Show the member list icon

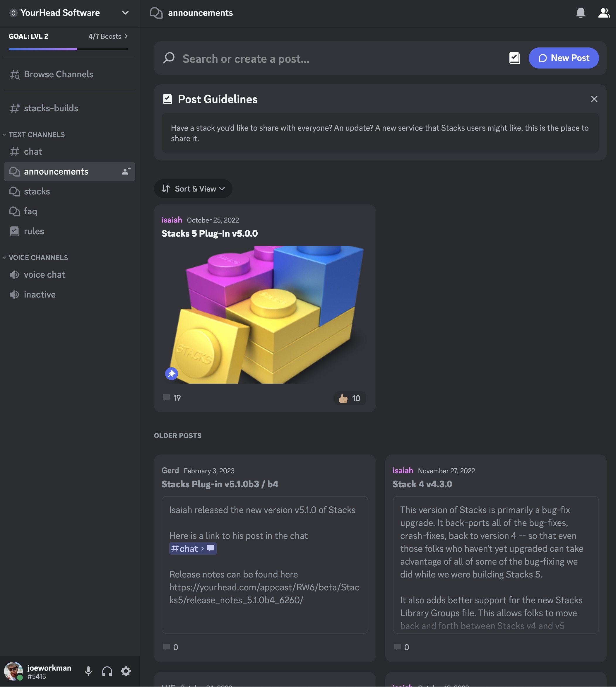coord(603,13)
